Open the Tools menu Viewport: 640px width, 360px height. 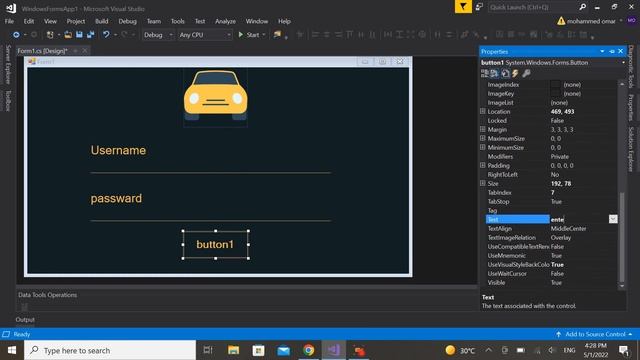pos(178,21)
